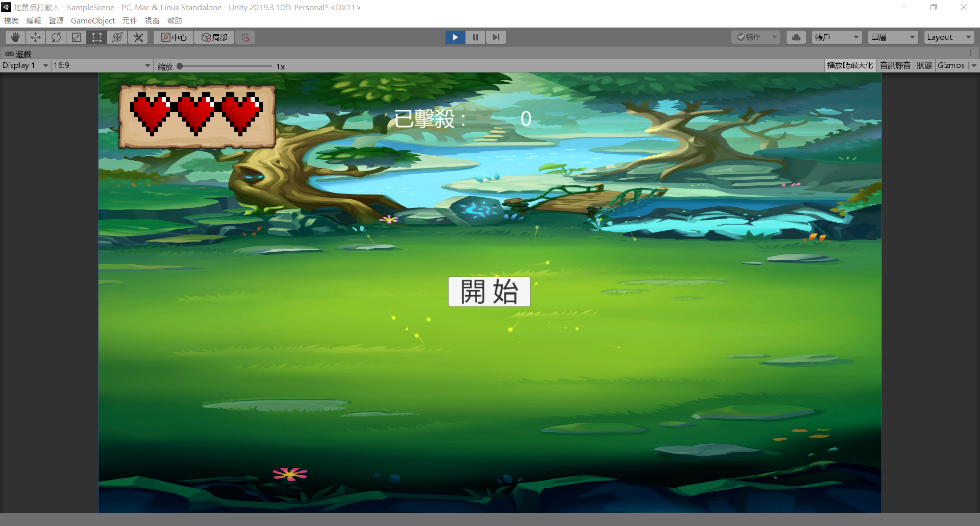This screenshot has width=980, height=526.
Task: Open the 16:9 aspect ratio dropdown
Action: (101, 65)
